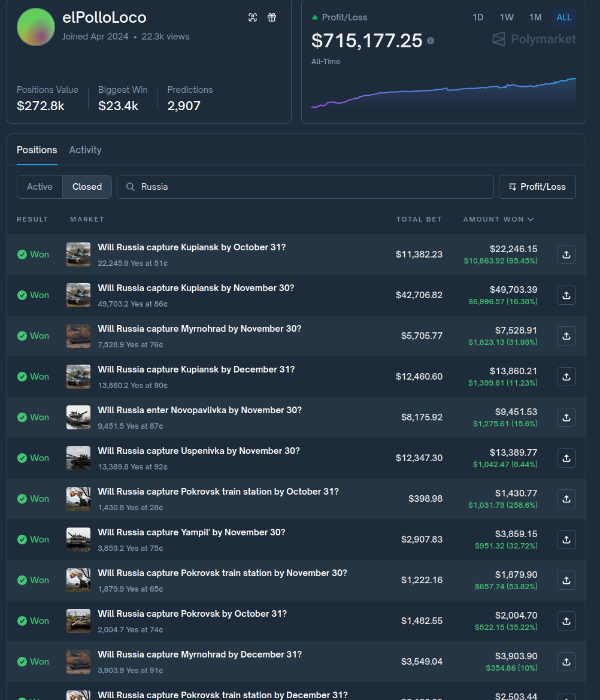Click the gift icon beside elPolloLoco
Image resolution: width=600 pixels, height=700 pixels.
[x=272, y=17]
